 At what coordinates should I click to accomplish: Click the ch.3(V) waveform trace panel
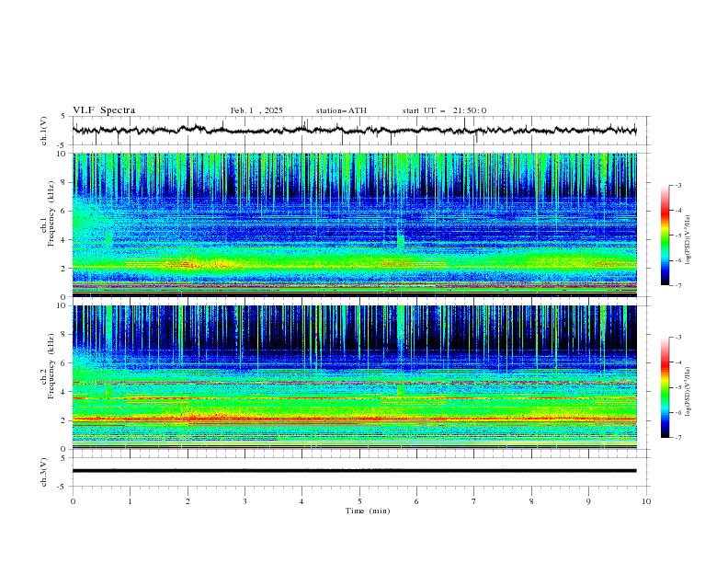pyautogui.click(x=360, y=472)
